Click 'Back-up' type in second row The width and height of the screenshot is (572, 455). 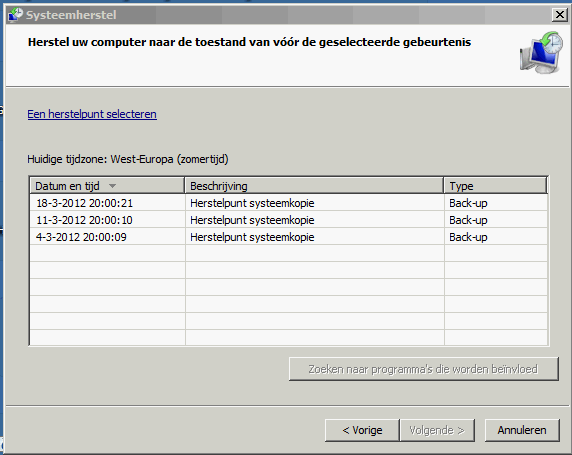click(x=468, y=220)
